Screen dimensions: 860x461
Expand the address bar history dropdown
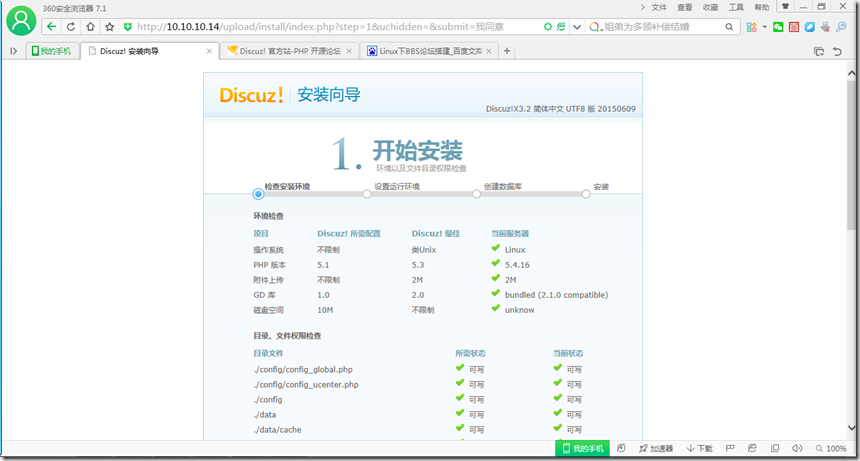(x=577, y=26)
